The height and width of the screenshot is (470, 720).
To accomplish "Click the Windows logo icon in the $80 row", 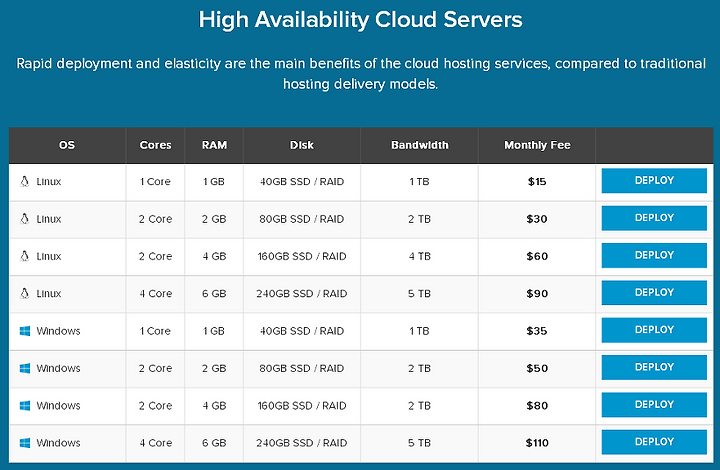I will point(25,405).
